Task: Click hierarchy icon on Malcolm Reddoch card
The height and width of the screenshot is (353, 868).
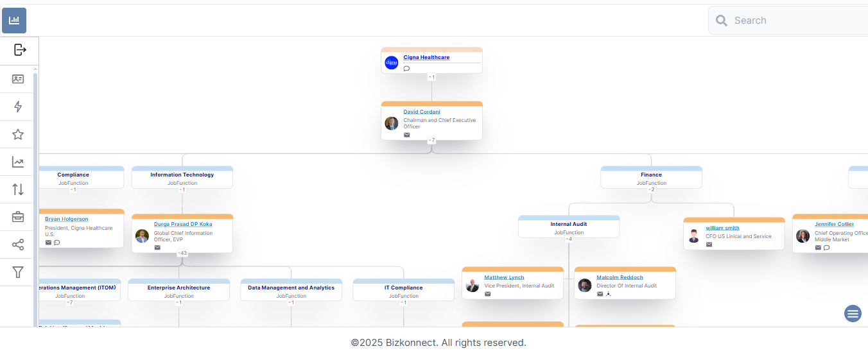Action: click(609, 293)
